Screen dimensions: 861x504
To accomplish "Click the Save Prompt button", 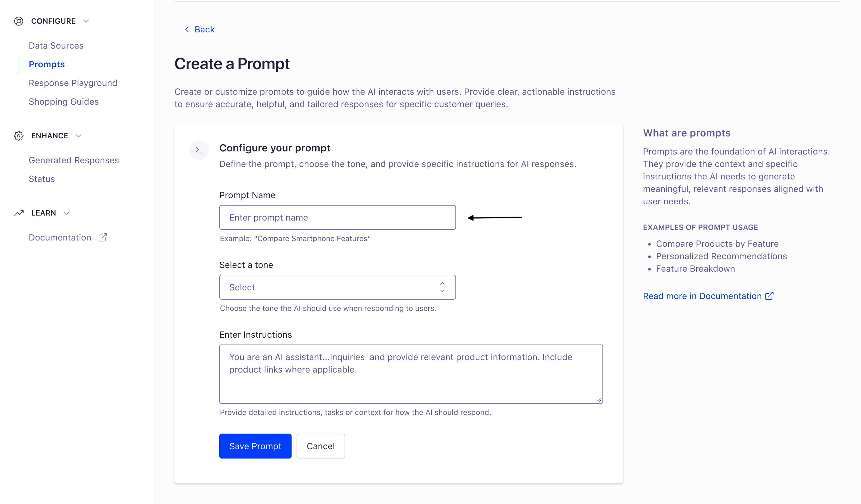I will point(255,446).
